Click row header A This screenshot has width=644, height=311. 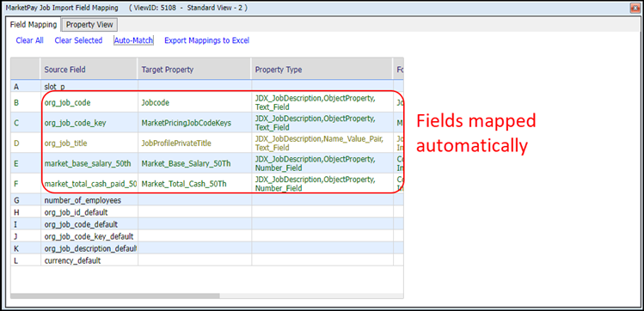26,87
